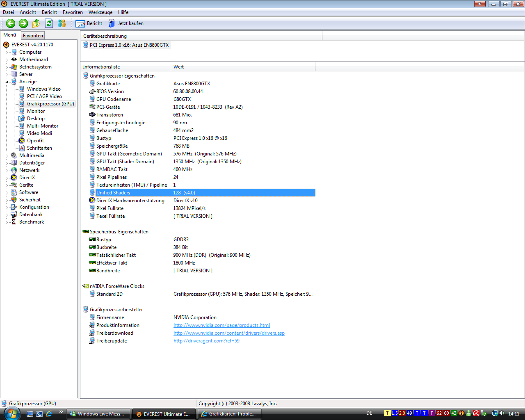Click the Wert column header
This screenshot has height=420, width=525.
[243, 67]
